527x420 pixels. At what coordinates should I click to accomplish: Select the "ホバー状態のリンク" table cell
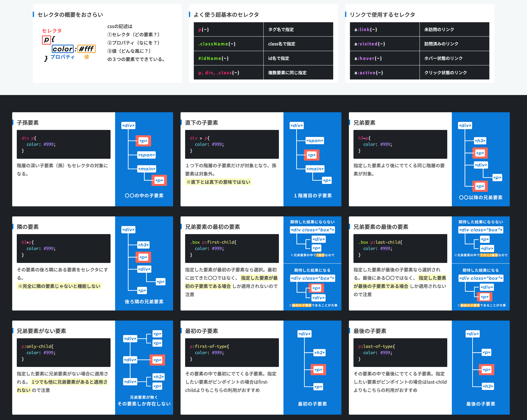click(454, 58)
